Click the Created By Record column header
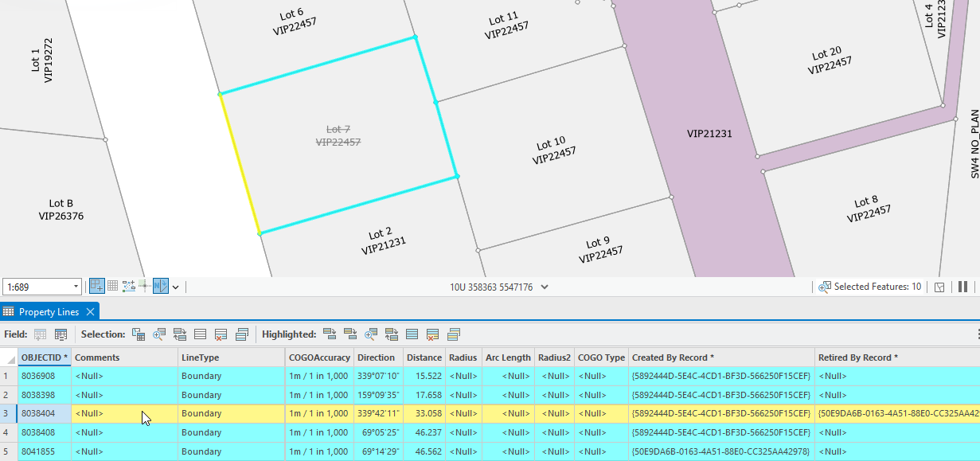This screenshot has width=980, height=461. tap(721, 357)
